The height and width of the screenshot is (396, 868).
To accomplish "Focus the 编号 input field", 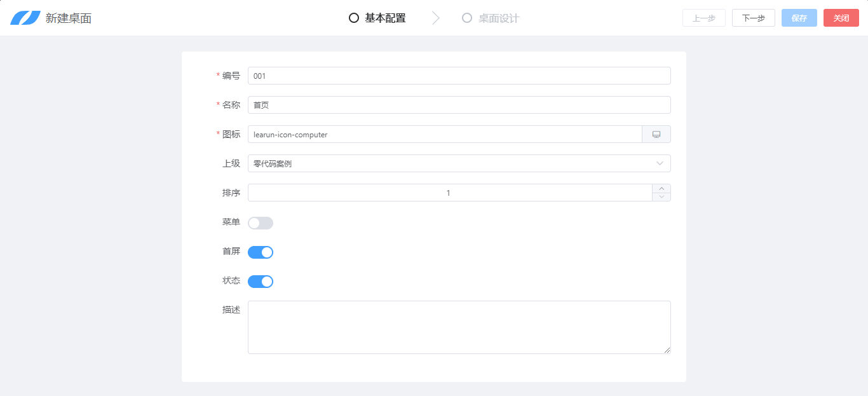I will 459,76.
